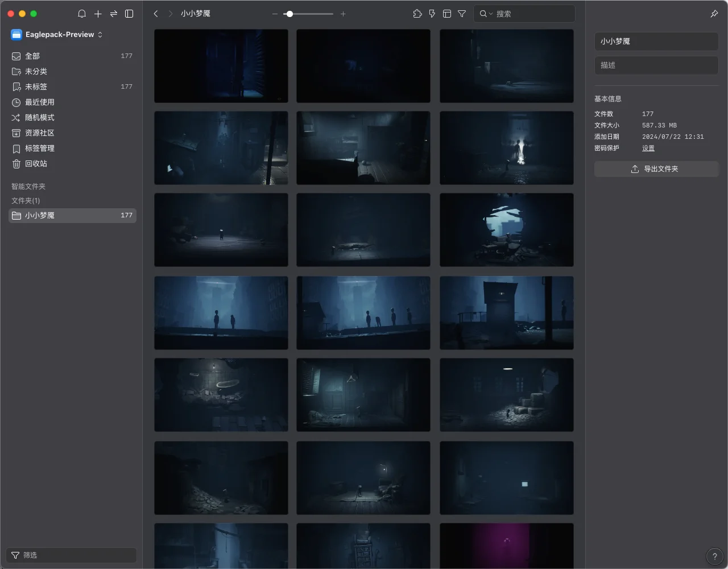Select thumbnail with the magenta glow
Image resolution: width=728 pixels, height=569 pixels.
tap(507, 546)
